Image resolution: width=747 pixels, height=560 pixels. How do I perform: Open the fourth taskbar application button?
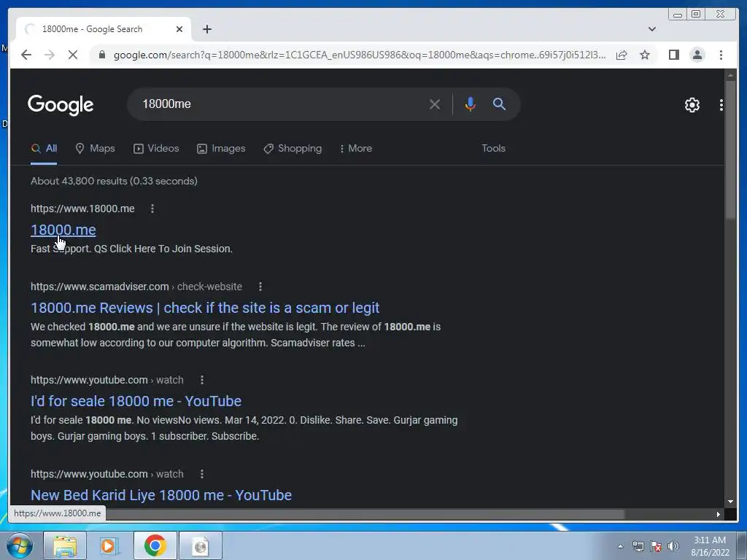[x=200, y=545]
